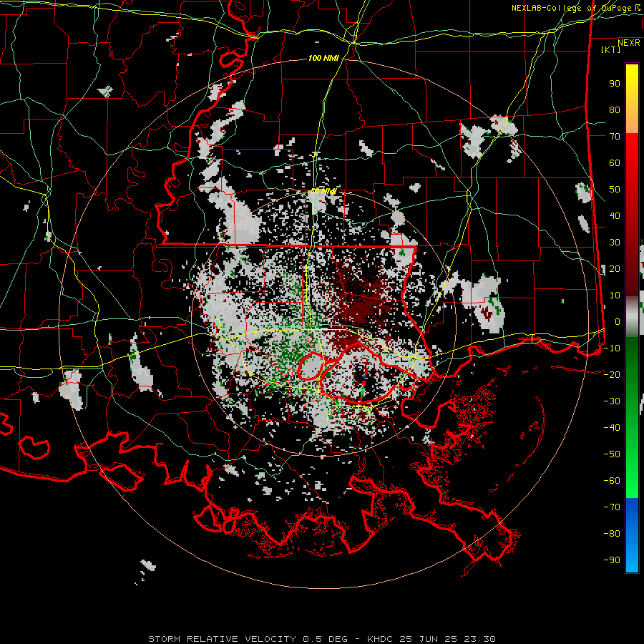Click the -30 value on the velocity scale
This screenshot has width=644, height=644.
point(612,401)
